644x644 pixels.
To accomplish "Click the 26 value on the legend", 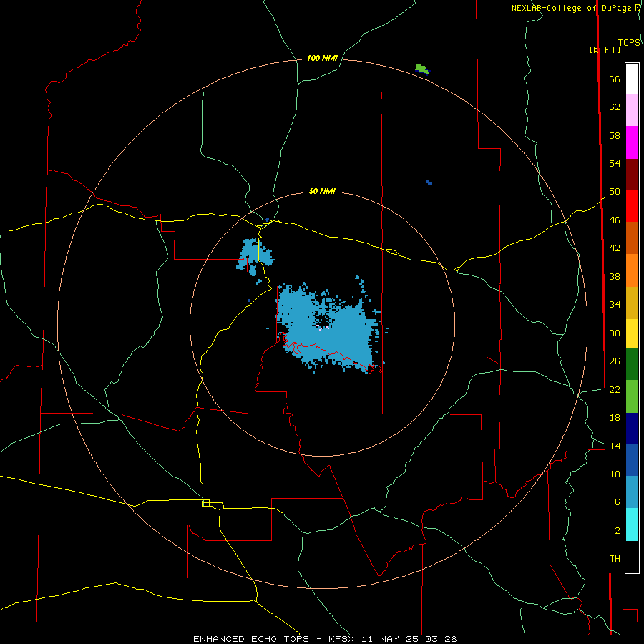I will point(615,361).
